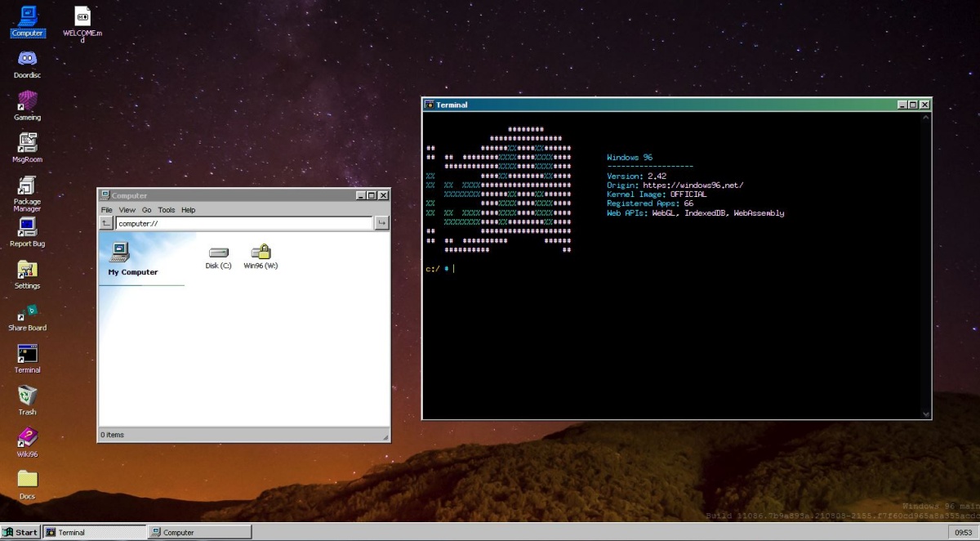The width and height of the screenshot is (980, 541).
Task: Select the Disk (C:) drive icon
Action: [218, 257]
